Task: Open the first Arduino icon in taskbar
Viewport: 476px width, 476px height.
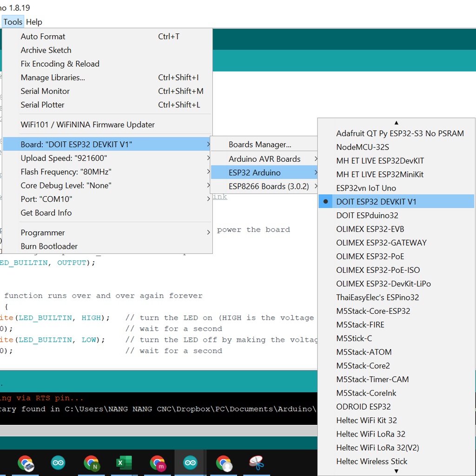Action: pos(58,463)
